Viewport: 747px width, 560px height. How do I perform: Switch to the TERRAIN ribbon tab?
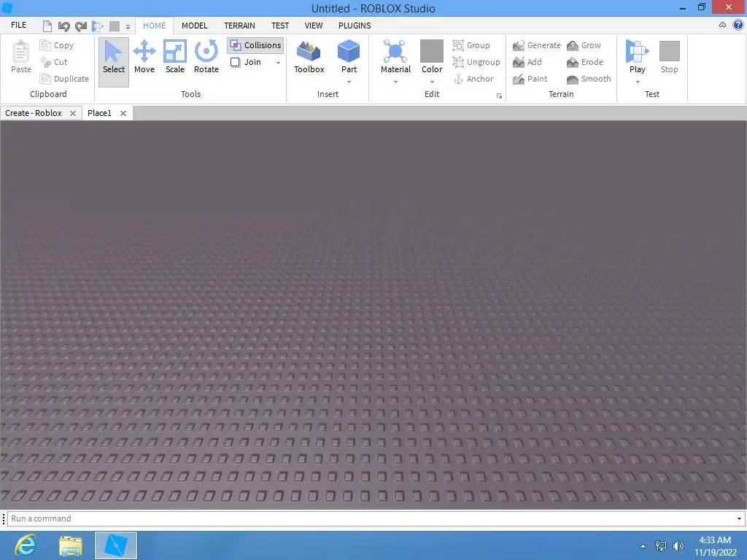click(x=239, y=26)
